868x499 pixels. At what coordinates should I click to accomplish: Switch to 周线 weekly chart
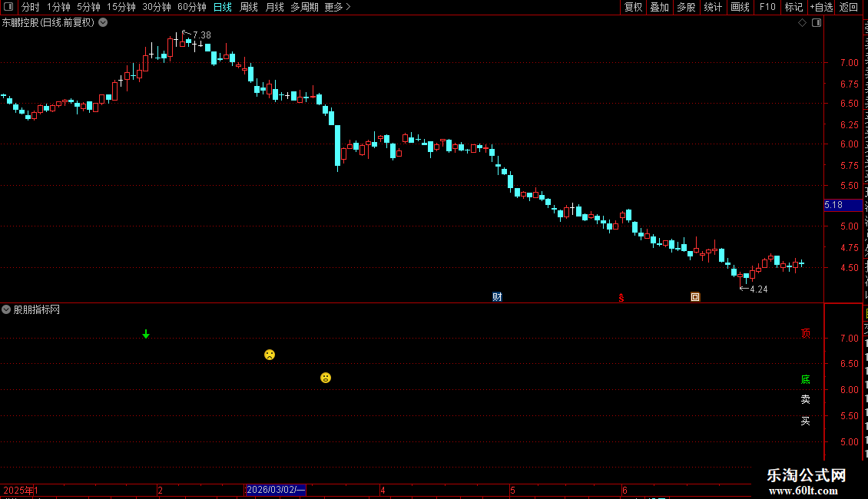click(249, 7)
